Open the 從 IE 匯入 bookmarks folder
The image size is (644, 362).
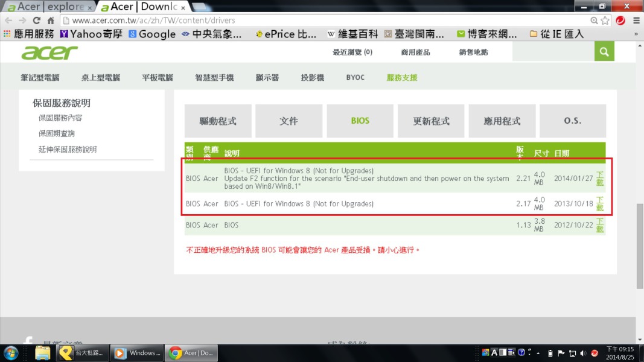[x=556, y=34]
